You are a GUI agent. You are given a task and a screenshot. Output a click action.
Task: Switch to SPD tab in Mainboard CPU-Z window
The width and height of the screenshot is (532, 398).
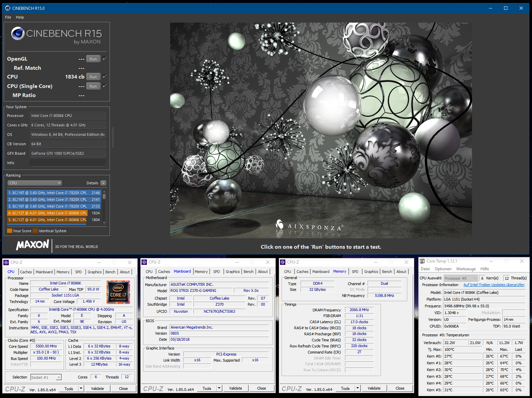(217, 272)
